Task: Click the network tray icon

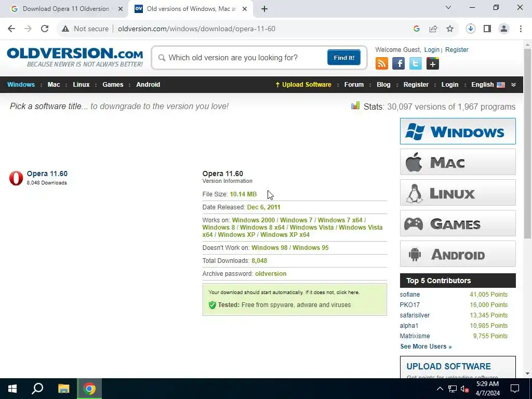Action: click(x=453, y=389)
